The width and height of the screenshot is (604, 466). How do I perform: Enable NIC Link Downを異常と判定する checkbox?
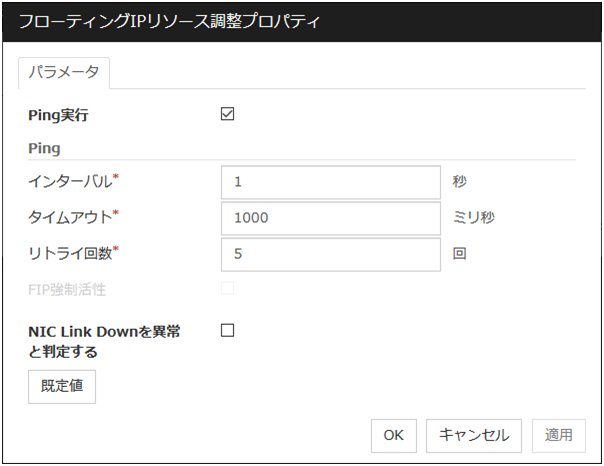(x=227, y=331)
